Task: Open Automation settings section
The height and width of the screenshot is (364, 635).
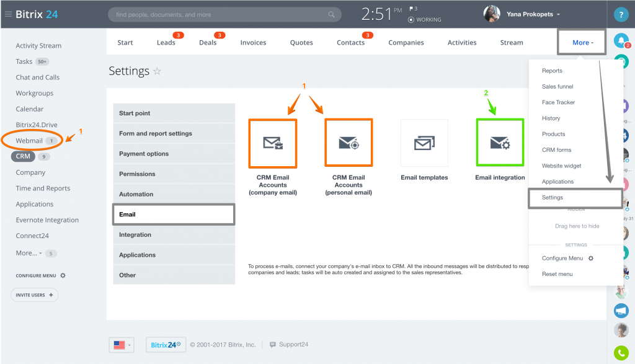Action: coord(174,194)
